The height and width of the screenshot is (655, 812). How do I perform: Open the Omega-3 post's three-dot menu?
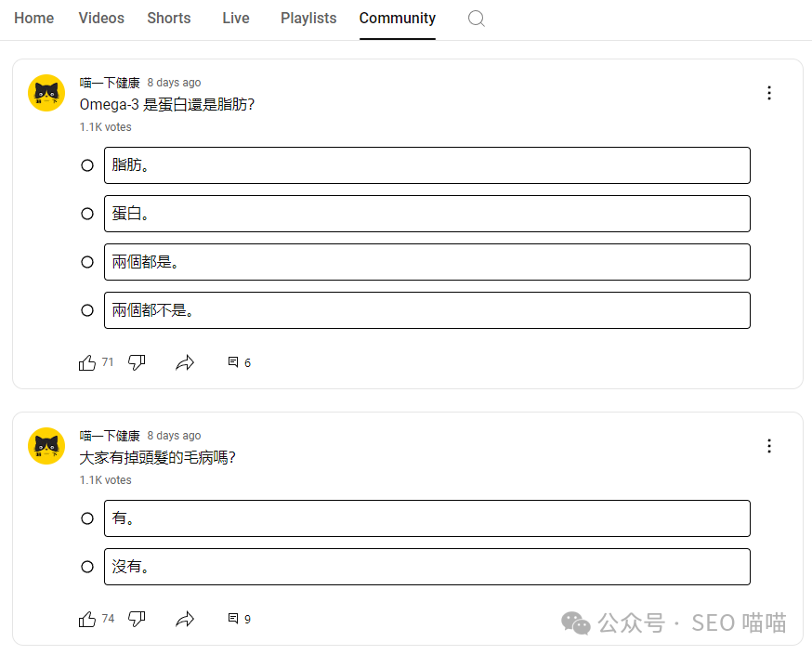click(769, 93)
